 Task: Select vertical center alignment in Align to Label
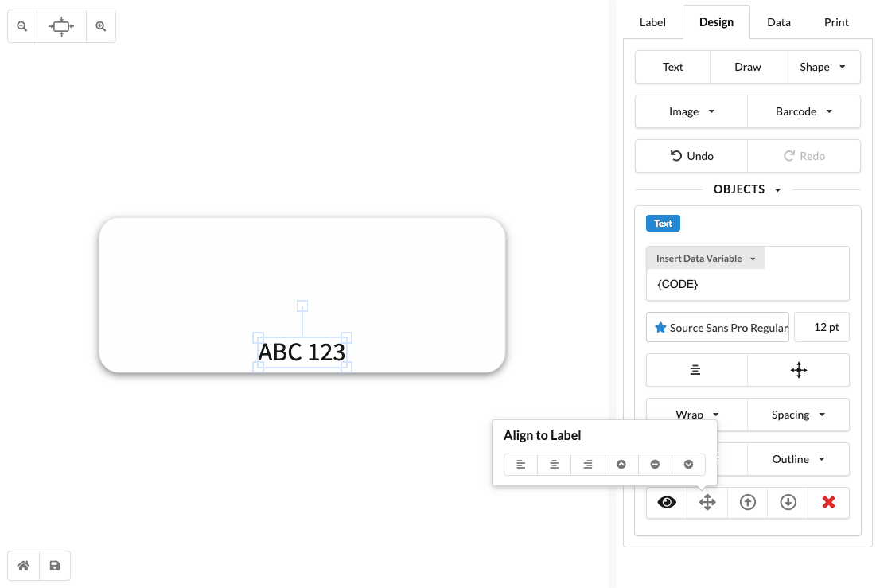point(655,464)
